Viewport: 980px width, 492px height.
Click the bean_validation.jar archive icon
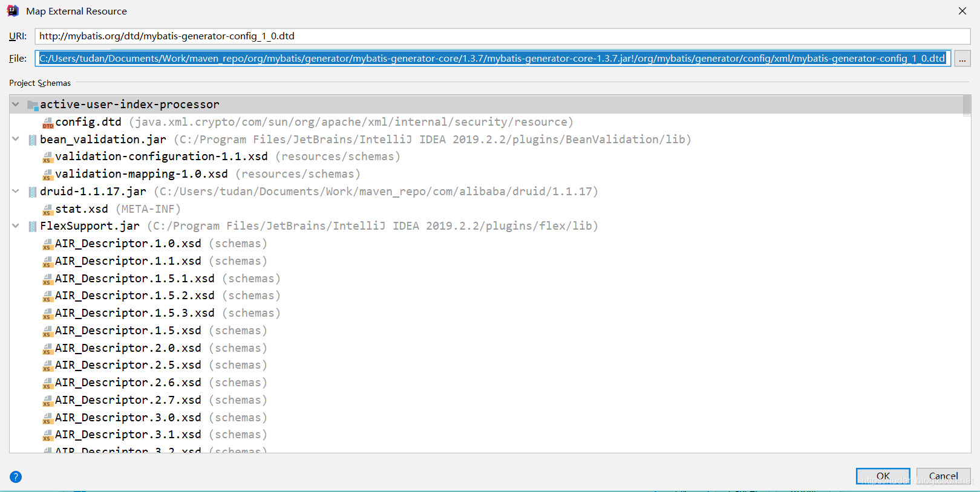[x=33, y=140]
